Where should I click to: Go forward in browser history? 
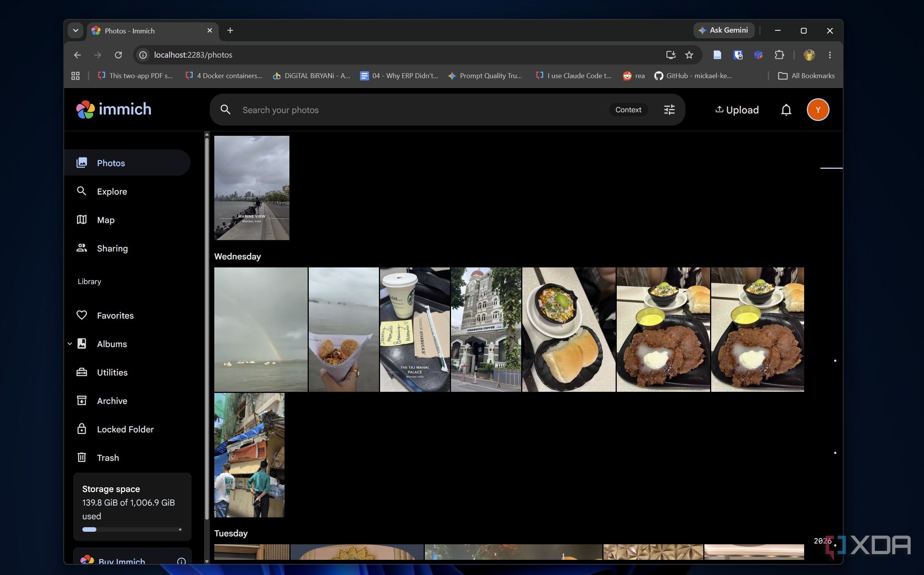click(x=98, y=55)
